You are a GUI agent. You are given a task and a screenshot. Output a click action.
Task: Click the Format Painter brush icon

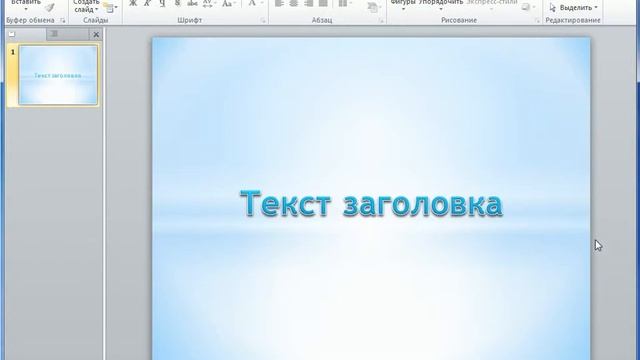click(x=50, y=7)
